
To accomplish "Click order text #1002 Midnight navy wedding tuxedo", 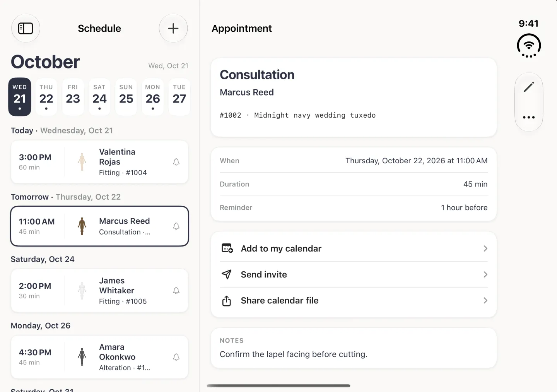I will [x=298, y=115].
